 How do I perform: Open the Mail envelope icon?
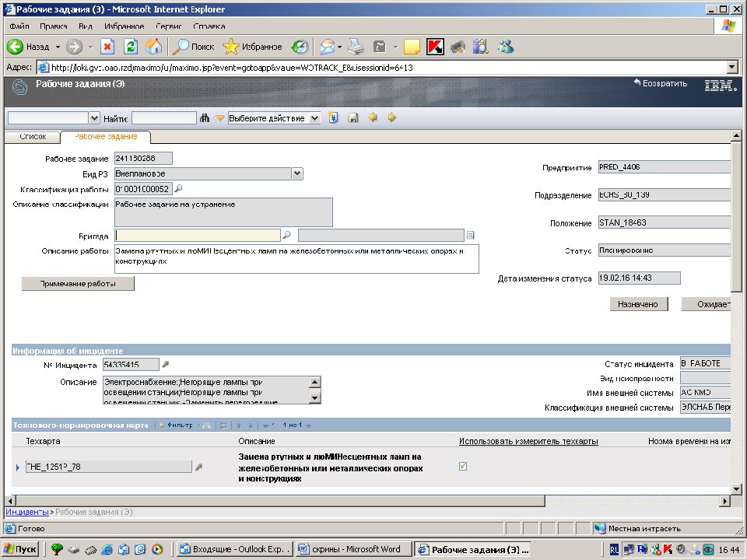328,47
